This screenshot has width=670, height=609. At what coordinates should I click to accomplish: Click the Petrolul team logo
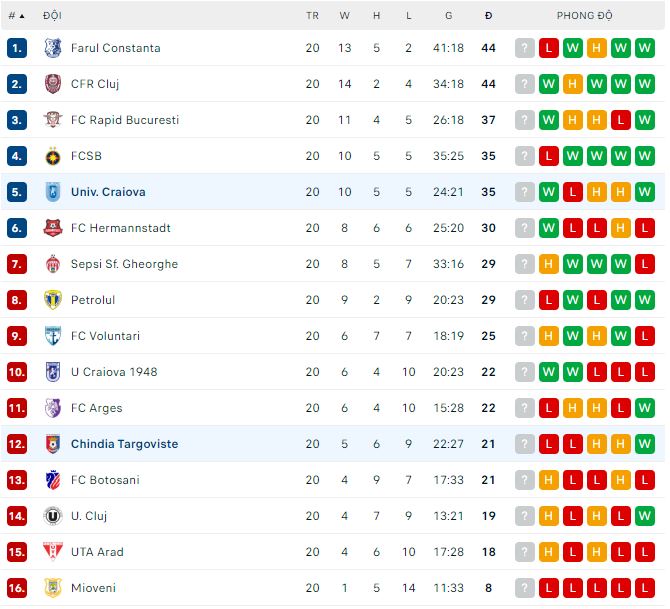tap(53, 300)
